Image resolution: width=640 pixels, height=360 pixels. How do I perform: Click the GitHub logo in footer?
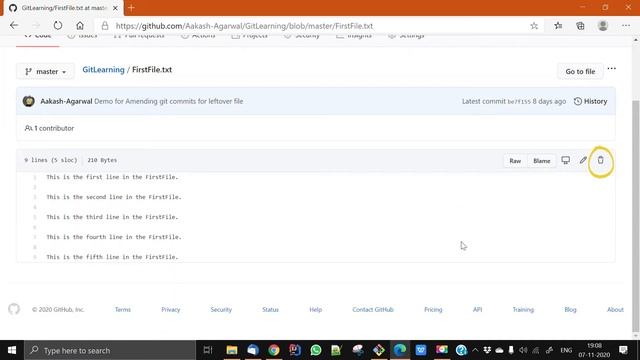14,309
